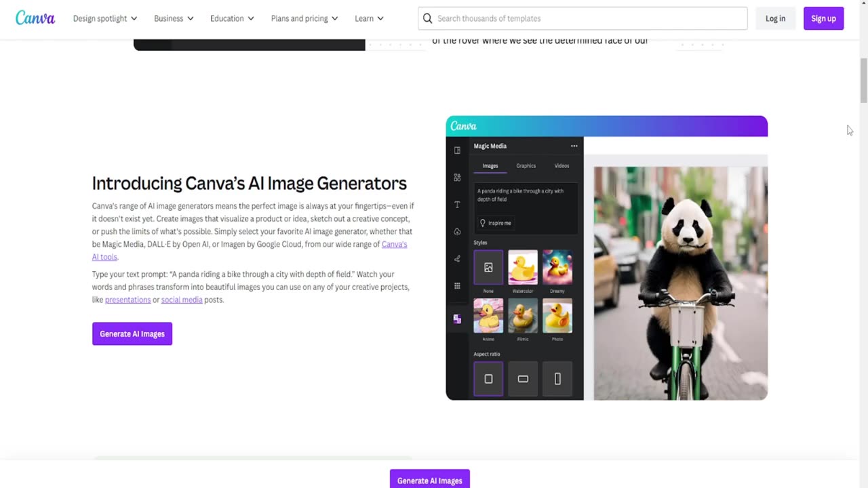Click the Inspire me lightbulb button
The image size is (868, 488).
pos(496,223)
